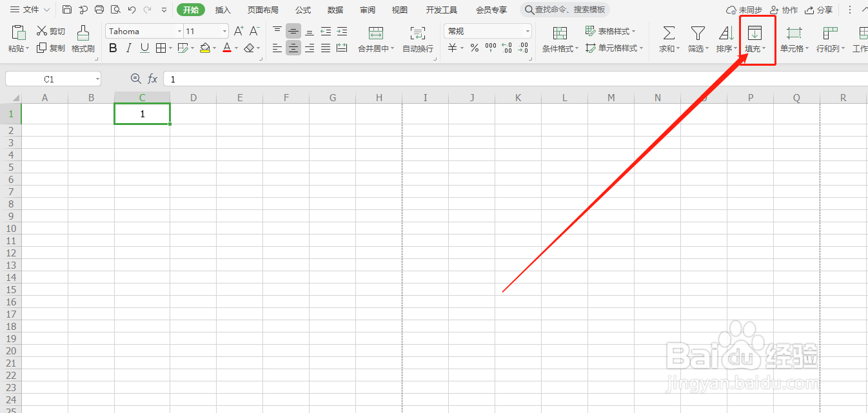This screenshot has width=868, height=413.
Task: Switch to the 数据 tab
Action: (335, 10)
